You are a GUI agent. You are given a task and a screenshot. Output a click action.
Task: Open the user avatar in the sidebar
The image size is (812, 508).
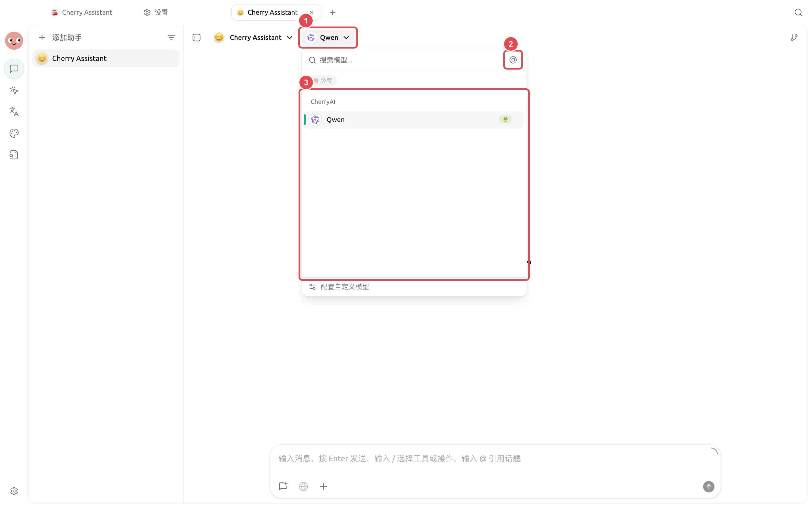coord(14,41)
